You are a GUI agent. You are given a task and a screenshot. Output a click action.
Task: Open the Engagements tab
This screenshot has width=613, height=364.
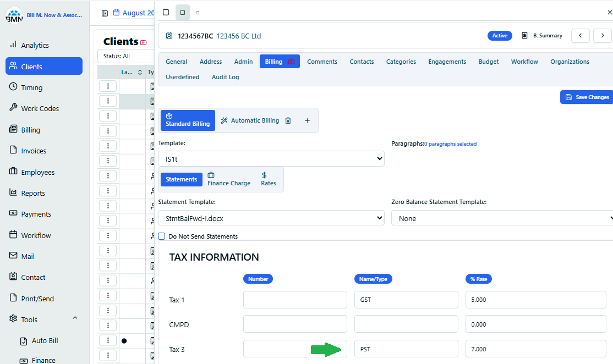point(447,62)
